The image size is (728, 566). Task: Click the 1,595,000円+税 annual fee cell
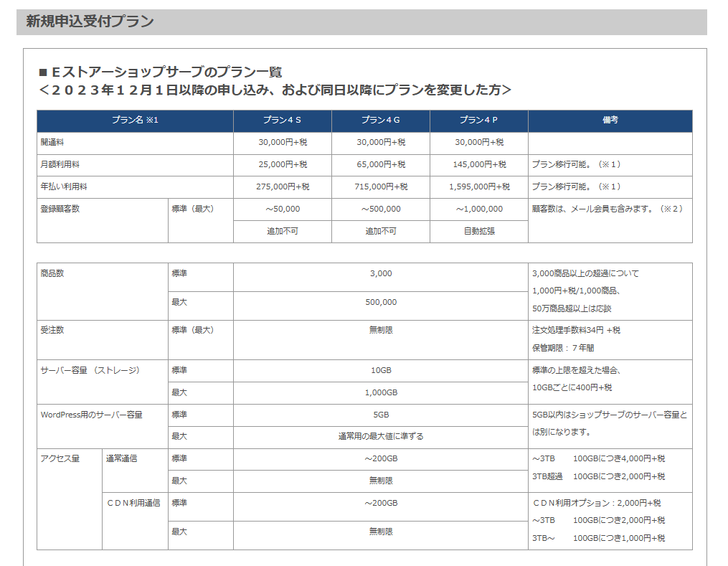point(479,187)
